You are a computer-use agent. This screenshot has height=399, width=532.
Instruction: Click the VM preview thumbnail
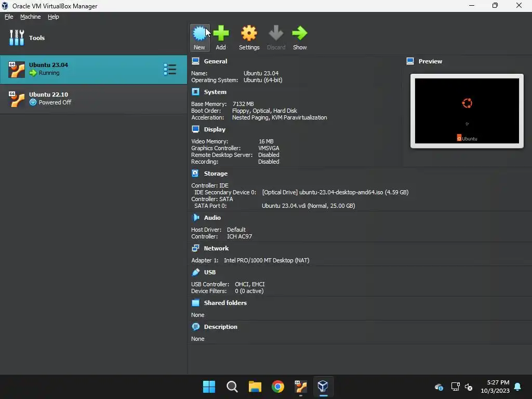(467, 111)
